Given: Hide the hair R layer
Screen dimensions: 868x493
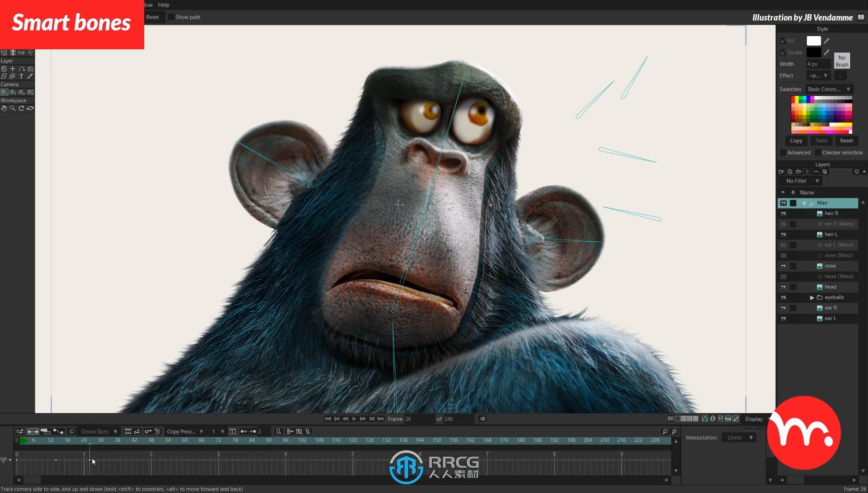Looking at the screenshot, I should tap(783, 214).
